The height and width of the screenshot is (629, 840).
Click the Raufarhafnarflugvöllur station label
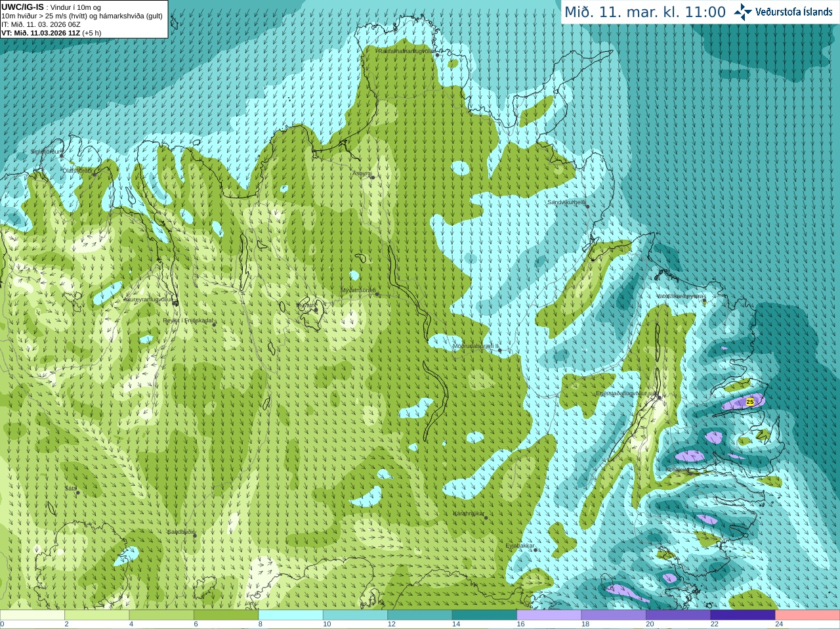tap(407, 51)
